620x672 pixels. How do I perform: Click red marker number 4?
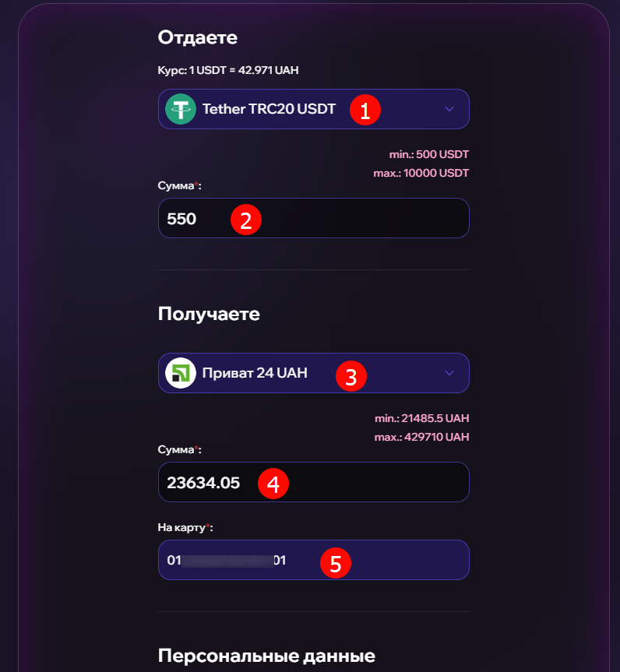pyautogui.click(x=273, y=484)
